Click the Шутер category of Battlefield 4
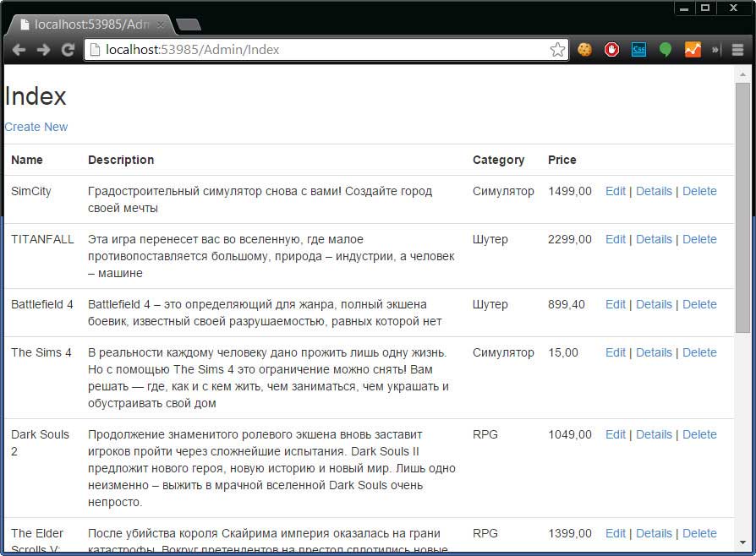This screenshot has height=556, width=756. pos(490,304)
